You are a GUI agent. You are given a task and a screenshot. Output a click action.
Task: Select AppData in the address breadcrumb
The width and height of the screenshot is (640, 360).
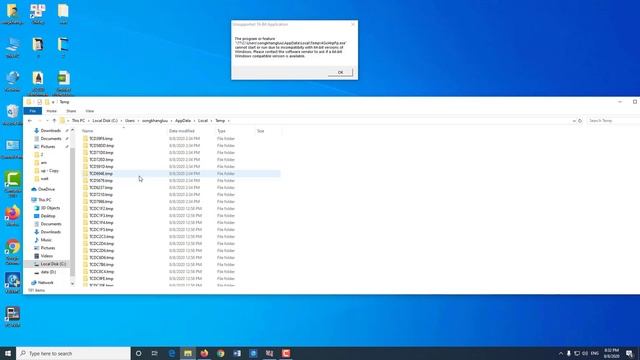coord(183,121)
